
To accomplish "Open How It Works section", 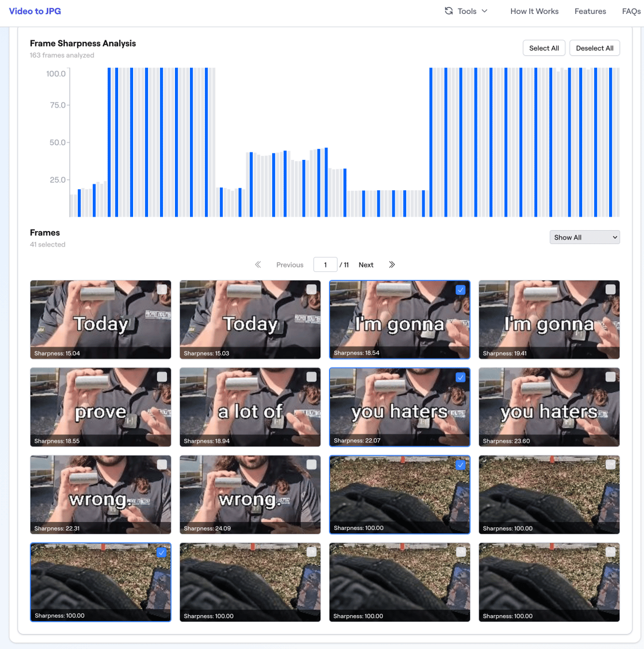I will pyautogui.click(x=534, y=11).
